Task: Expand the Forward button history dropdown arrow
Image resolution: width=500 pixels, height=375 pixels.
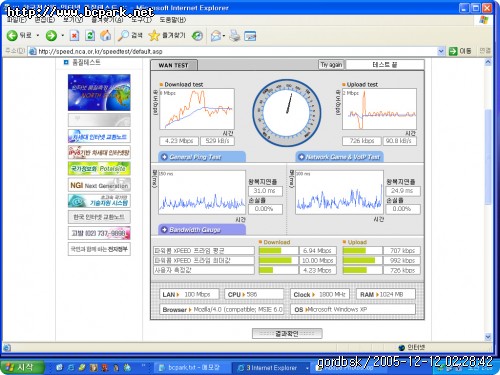Action: click(x=63, y=35)
